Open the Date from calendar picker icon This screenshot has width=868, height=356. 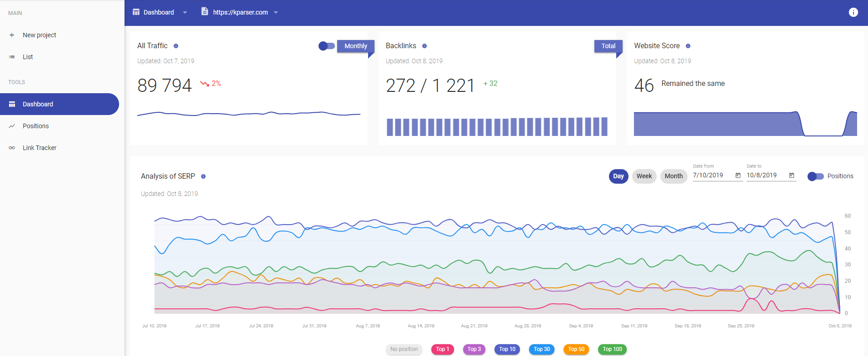738,175
